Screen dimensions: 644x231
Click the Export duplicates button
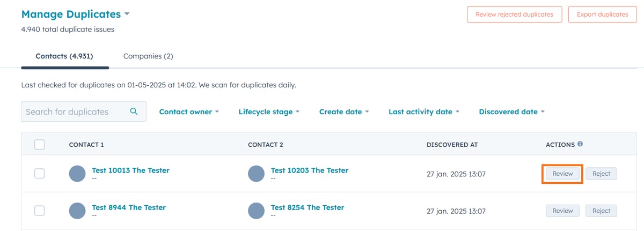point(603,14)
